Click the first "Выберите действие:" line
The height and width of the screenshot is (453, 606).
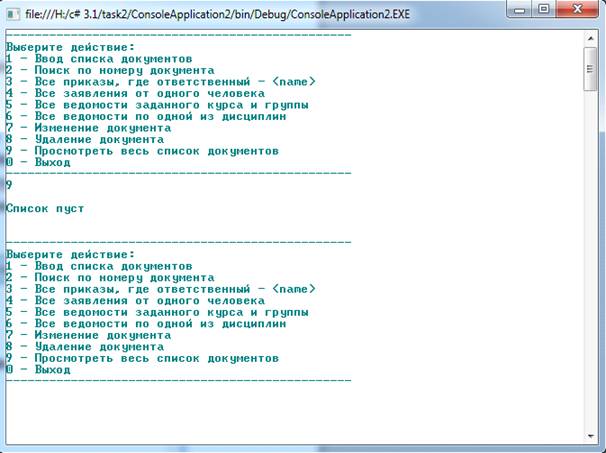(70, 48)
